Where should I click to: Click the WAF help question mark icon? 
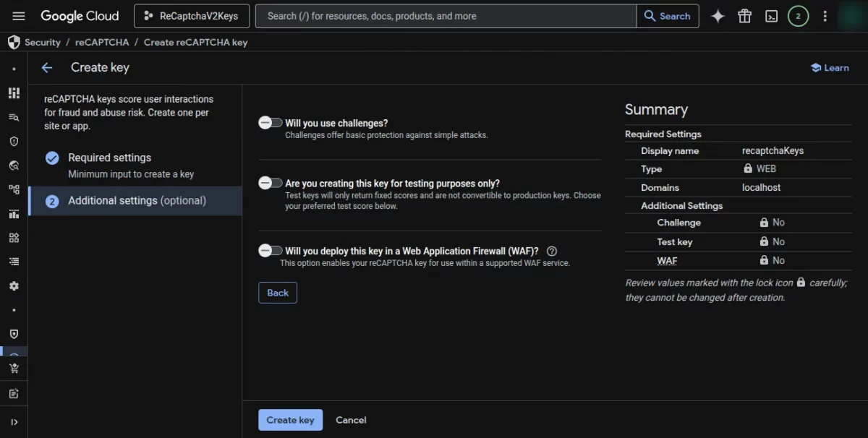(552, 251)
